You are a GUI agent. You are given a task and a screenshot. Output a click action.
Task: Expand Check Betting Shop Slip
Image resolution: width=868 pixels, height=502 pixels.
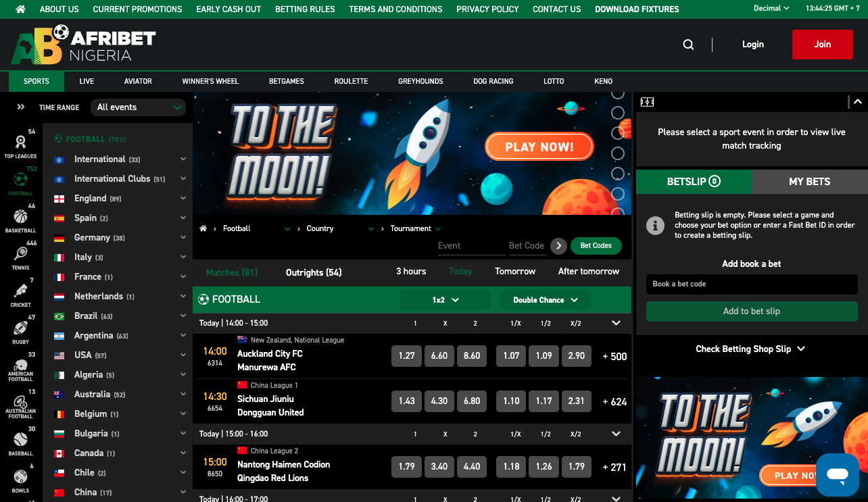click(751, 349)
